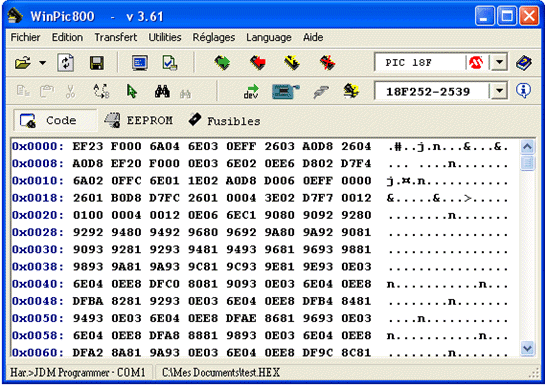Open the Edition menu

click(67, 37)
